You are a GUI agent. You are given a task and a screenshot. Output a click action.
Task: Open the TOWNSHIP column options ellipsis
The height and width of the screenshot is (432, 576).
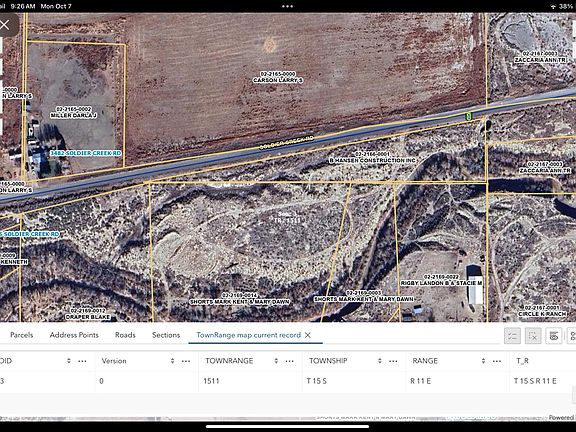coord(393,361)
